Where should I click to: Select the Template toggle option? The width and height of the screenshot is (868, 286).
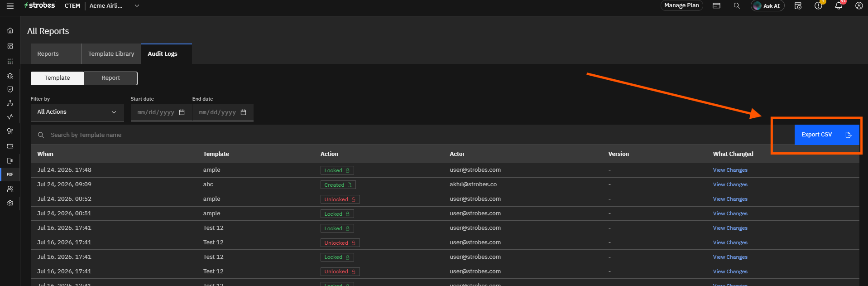[57, 78]
